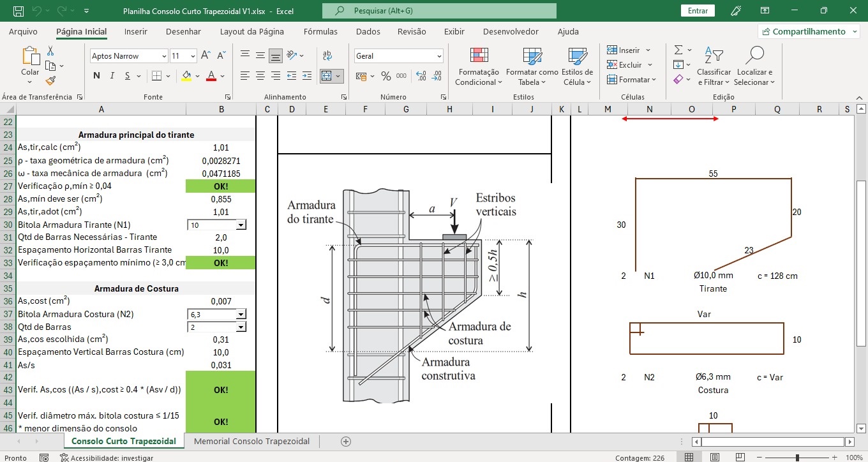The height and width of the screenshot is (462, 868).
Task: Click the percent style icon
Action: [385, 76]
